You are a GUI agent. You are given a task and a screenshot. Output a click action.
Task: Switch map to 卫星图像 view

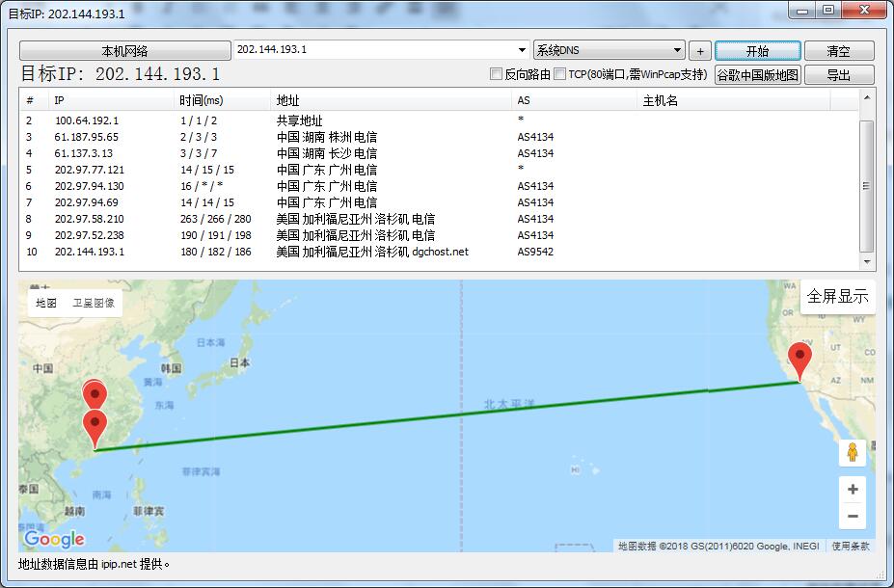pos(95,303)
